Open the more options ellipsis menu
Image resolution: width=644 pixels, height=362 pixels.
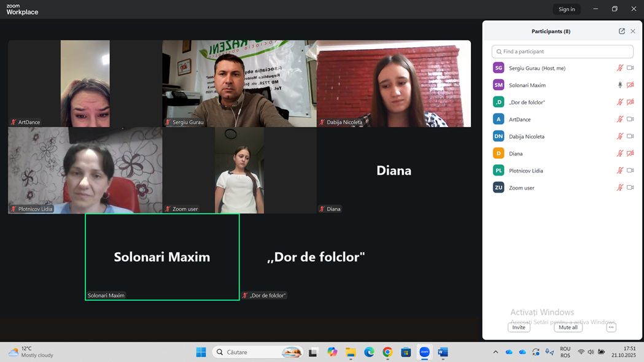tap(610, 328)
